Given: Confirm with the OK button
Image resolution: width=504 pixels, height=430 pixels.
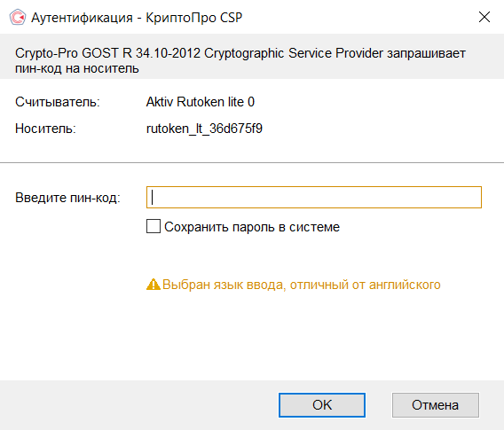Looking at the screenshot, I should click(322, 405).
